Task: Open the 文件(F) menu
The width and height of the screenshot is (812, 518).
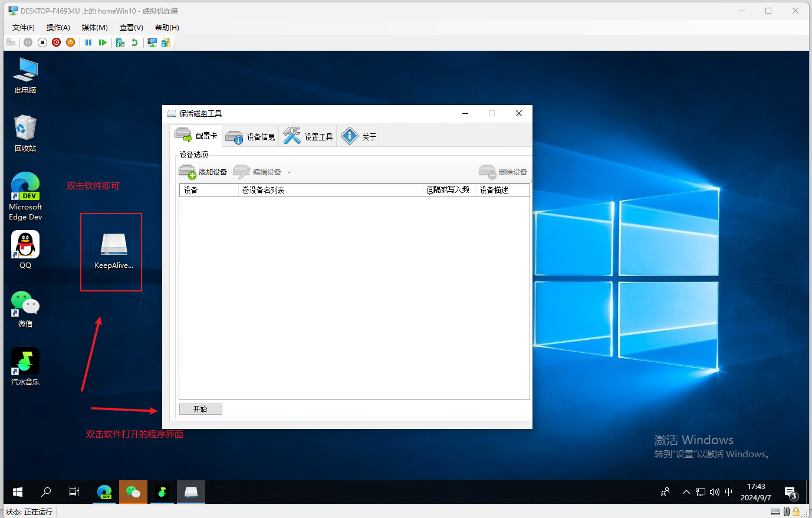Action: (24, 28)
